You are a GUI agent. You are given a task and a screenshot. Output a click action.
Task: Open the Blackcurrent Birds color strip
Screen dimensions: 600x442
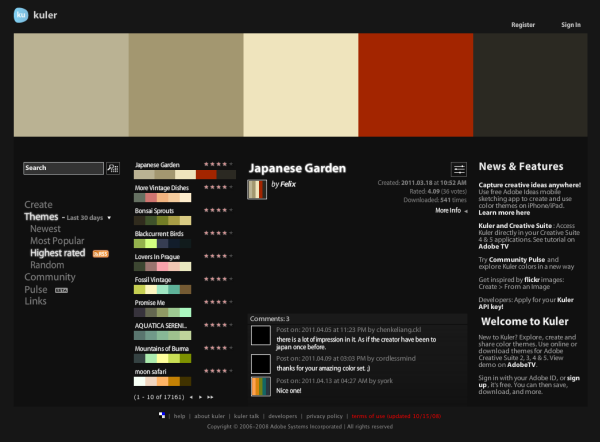click(x=162, y=244)
